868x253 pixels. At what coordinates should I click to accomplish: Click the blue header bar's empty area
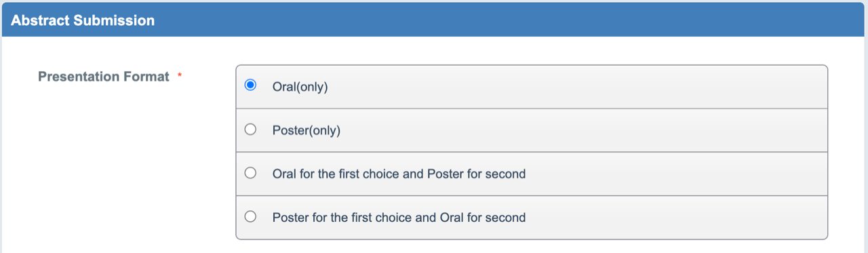(x=509, y=20)
